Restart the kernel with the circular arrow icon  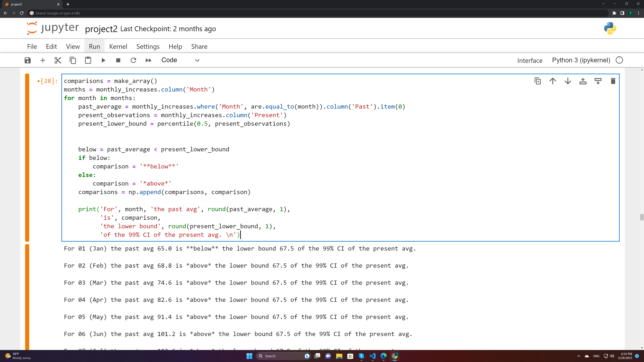133,60
